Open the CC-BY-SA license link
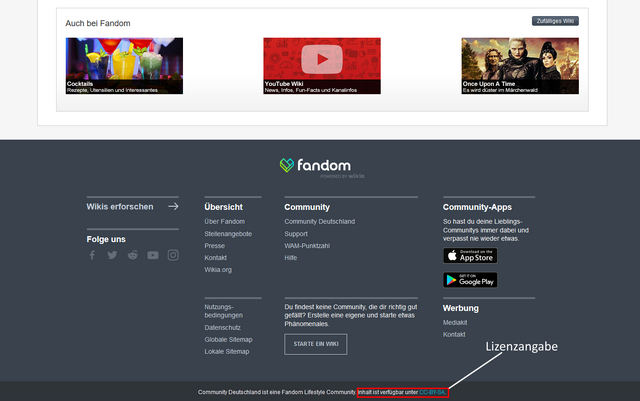Viewport: 640px width, 401px height. tap(432, 392)
